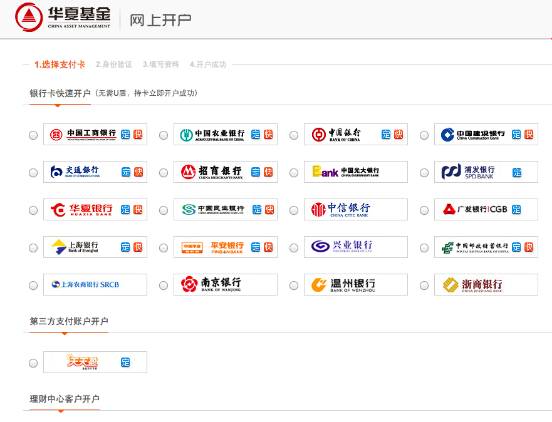Click step 1.选择支付卡 in the progress bar

pos(60,64)
